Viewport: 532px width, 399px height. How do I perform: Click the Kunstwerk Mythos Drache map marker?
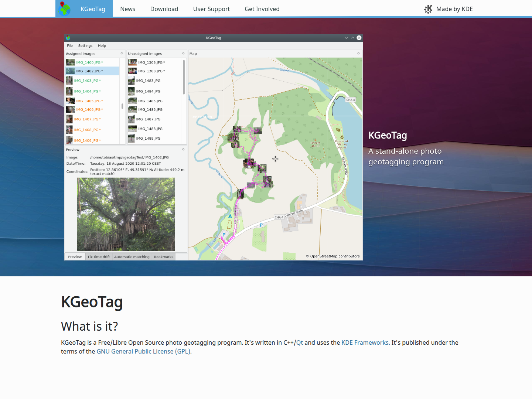point(342,137)
